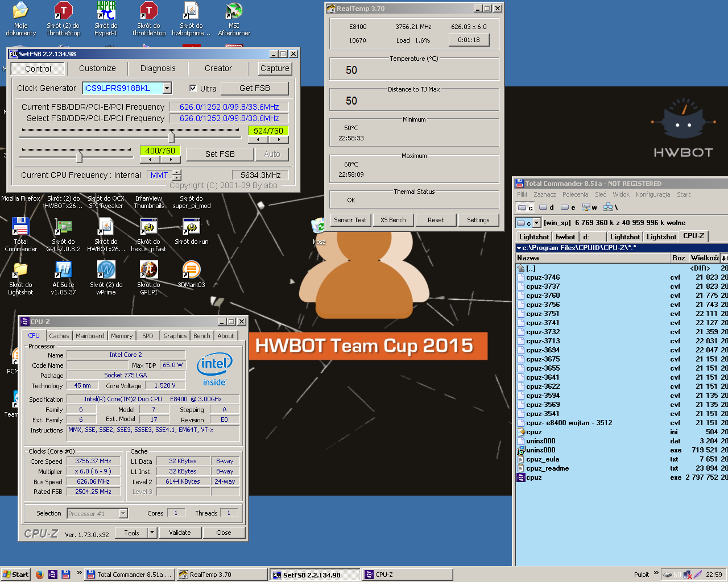
Task: Open the Creator tab in SetFSB
Action: (218, 68)
